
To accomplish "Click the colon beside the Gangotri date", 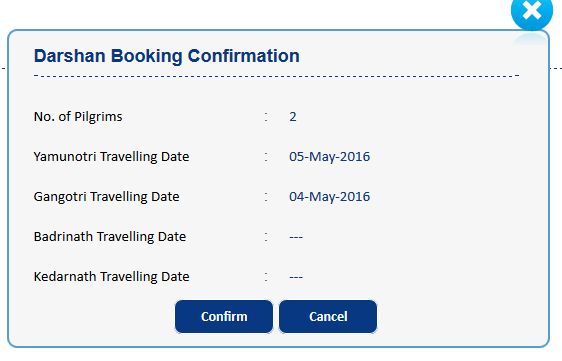I will [266, 197].
